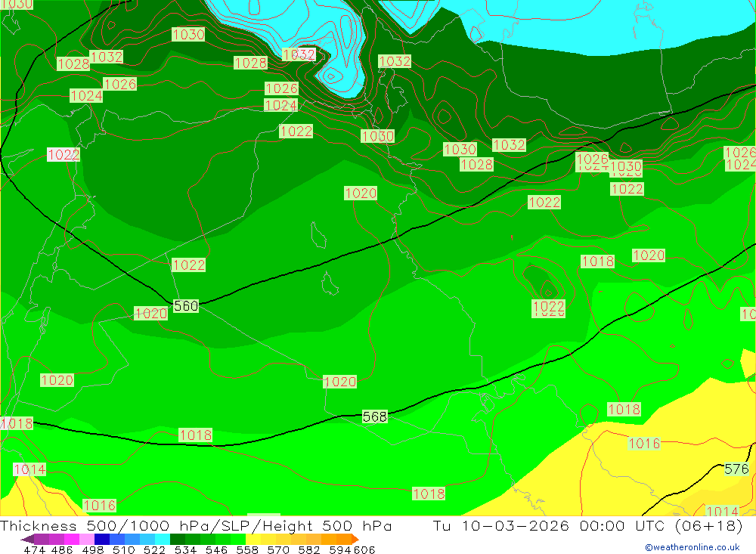
Task: Click the 560 height contour label
Action: coord(186,305)
